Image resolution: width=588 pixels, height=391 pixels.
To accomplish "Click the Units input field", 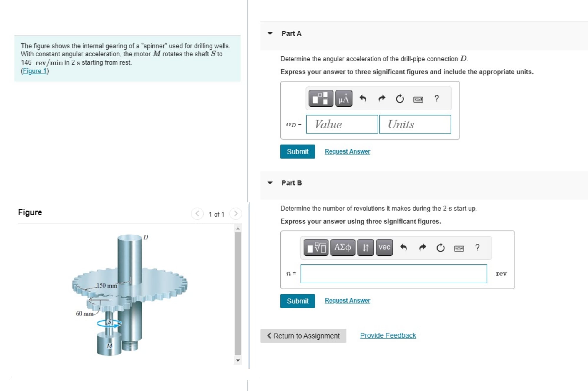I will 415,124.
